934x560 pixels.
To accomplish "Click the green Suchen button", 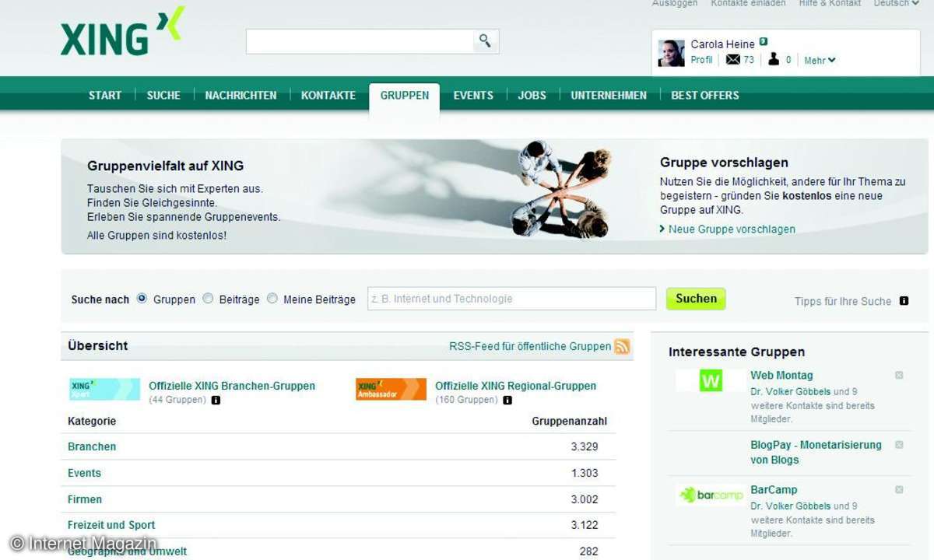I will 696,299.
